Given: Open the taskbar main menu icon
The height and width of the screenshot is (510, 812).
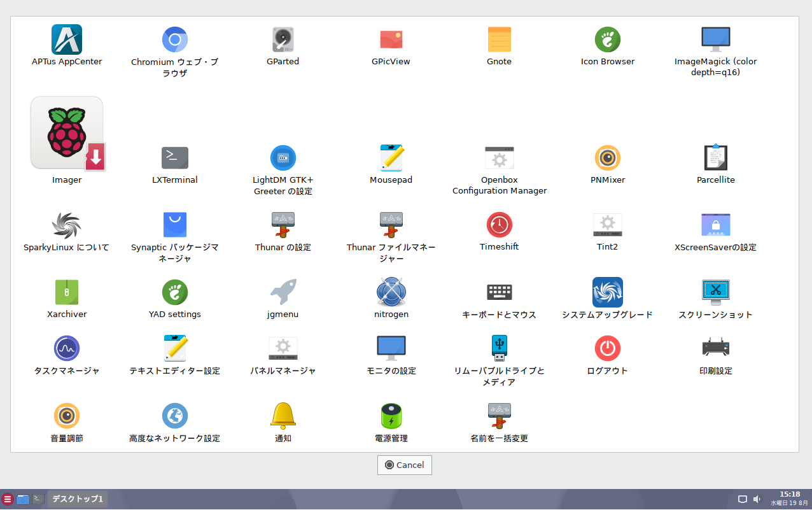Looking at the screenshot, I should (8, 499).
